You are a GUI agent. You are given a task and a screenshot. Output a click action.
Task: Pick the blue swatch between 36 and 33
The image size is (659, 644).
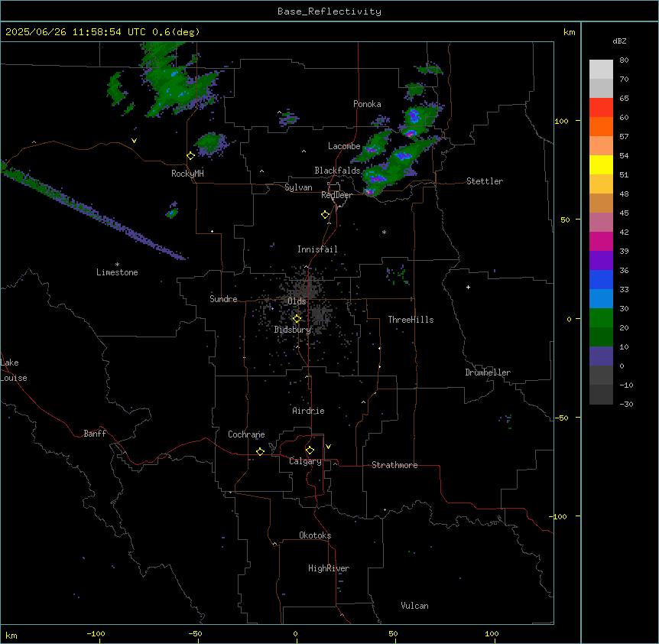(x=601, y=279)
